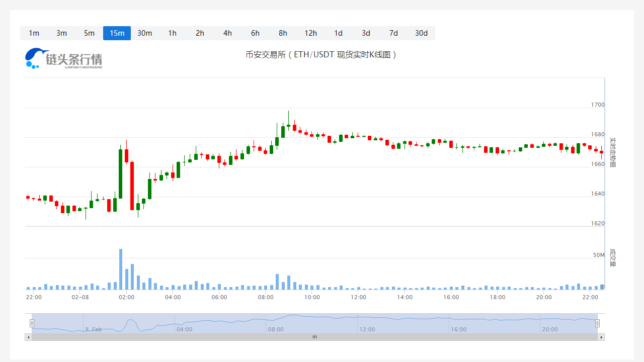Switch to the 30d timeframe tab
The image size is (644, 362).
point(421,33)
